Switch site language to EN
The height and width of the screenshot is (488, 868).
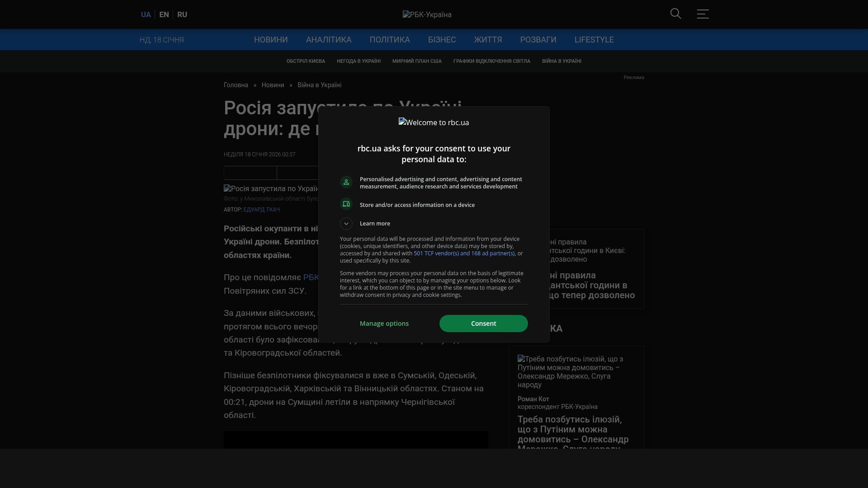point(164,14)
